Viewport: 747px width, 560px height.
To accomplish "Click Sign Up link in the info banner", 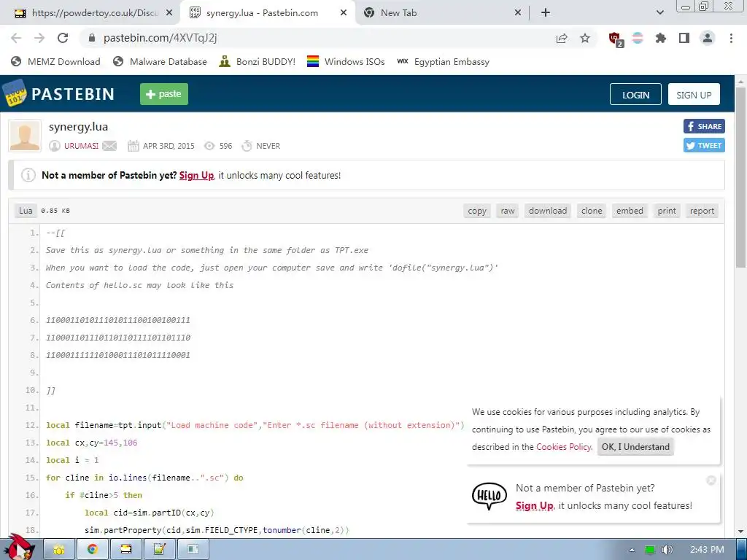I will (196, 175).
